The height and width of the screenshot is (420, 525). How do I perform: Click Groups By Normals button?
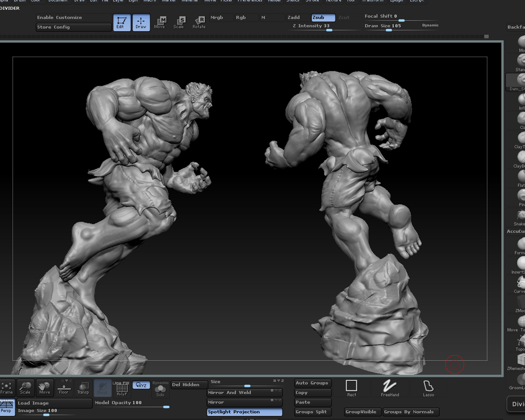pyautogui.click(x=411, y=412)
